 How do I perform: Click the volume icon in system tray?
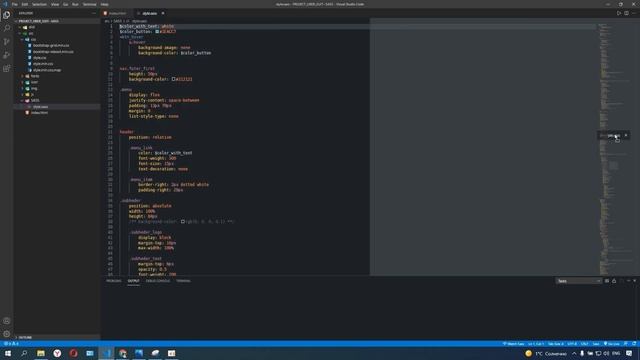pos(606,353)
